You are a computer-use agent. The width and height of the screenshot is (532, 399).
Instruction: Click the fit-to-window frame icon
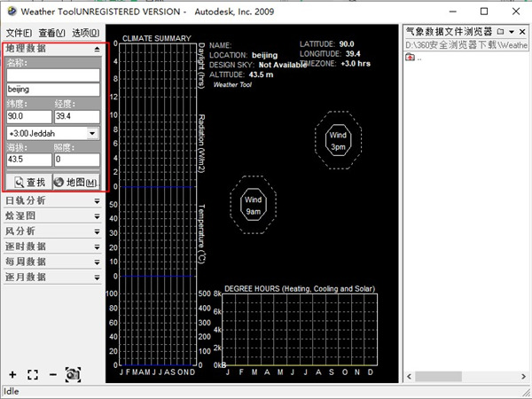click(33, 375)
